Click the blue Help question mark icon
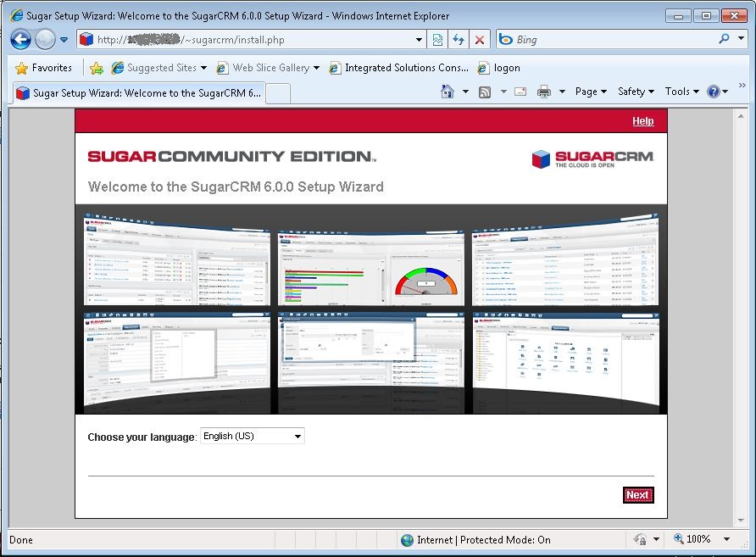 pos(713,92)
